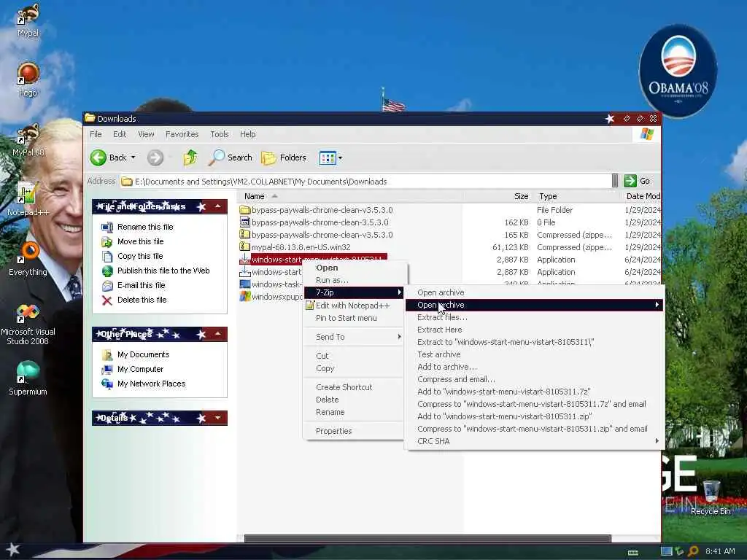747x560 pixels.
Task: Open the My Network Places link
Action: click(152, 384)
